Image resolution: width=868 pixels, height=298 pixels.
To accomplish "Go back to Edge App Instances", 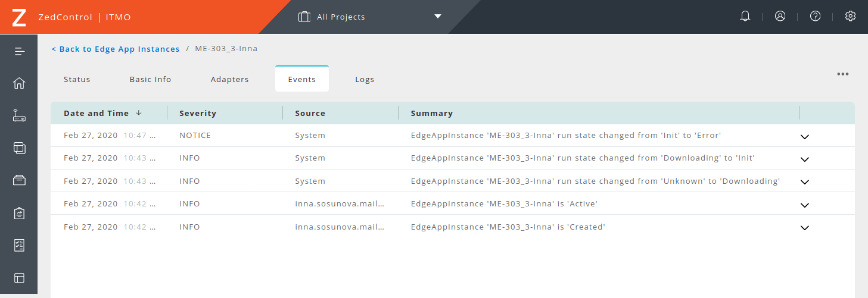I will tap(115, 49).
